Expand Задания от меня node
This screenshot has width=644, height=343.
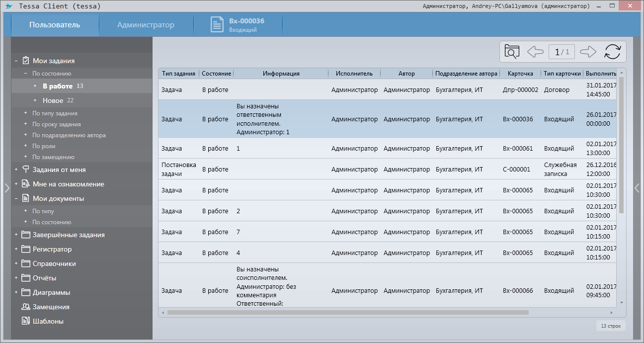point(16,170)
